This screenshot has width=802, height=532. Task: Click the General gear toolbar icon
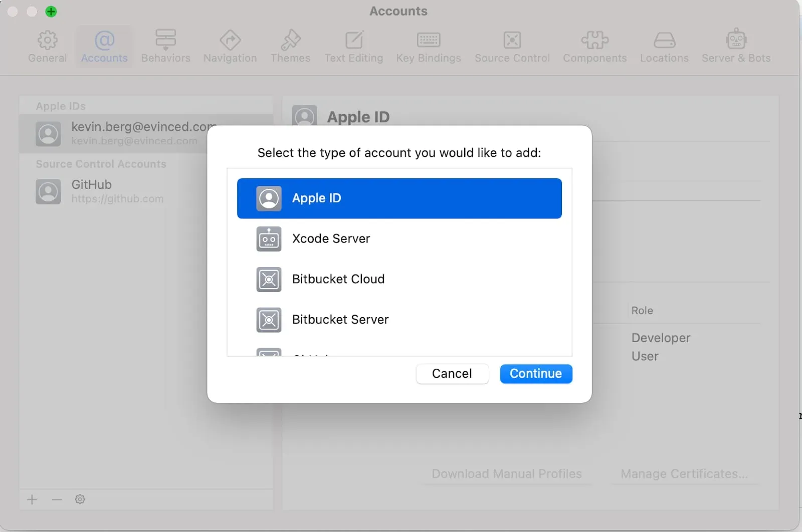point(47,40)
